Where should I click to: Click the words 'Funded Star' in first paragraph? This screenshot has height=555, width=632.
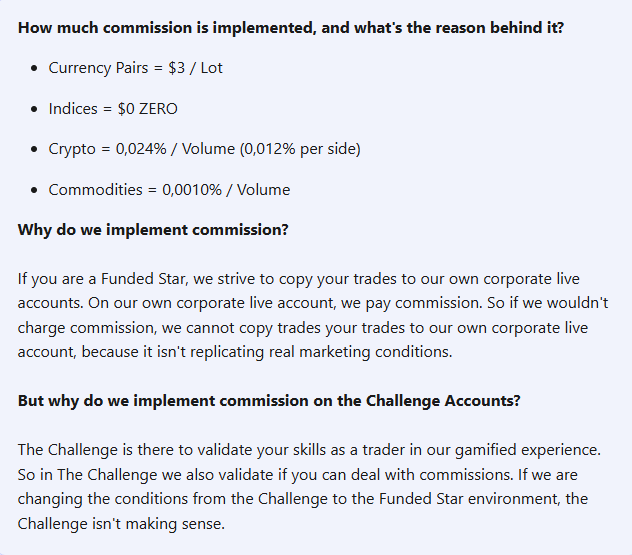144,279
